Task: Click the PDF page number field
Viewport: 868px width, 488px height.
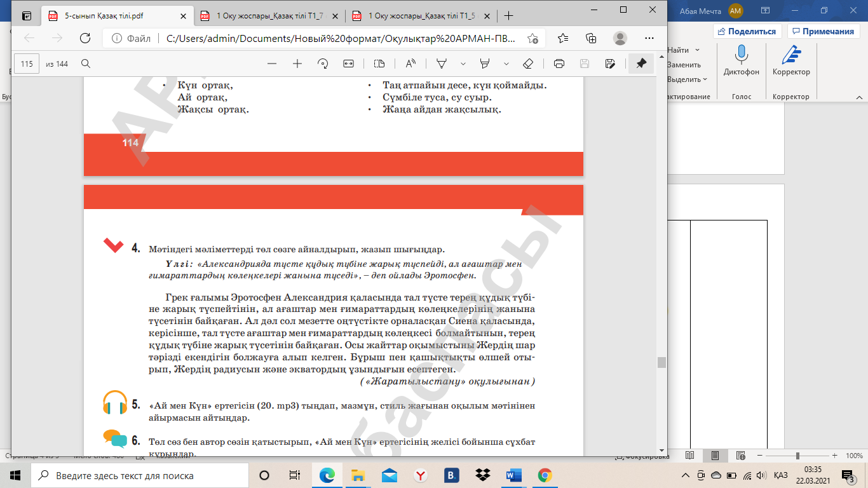Action: 27,64
